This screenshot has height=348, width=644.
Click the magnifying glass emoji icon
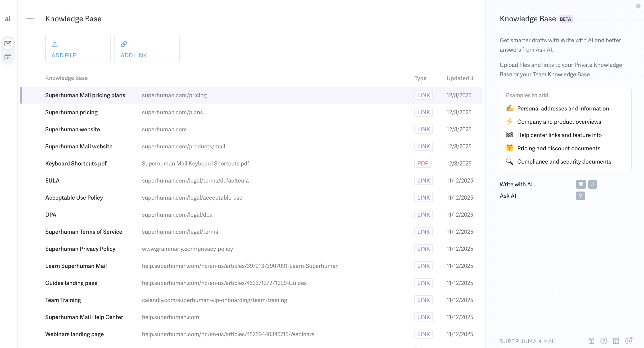(x=509, y=161)
